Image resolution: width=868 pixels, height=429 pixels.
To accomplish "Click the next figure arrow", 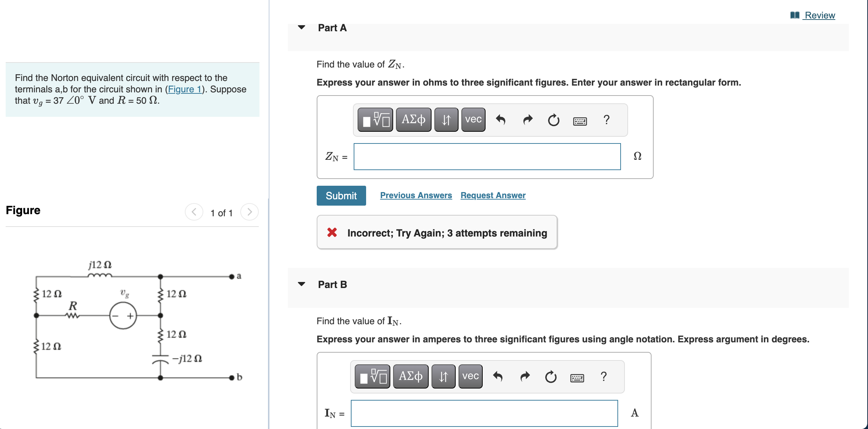I will 250,212.
